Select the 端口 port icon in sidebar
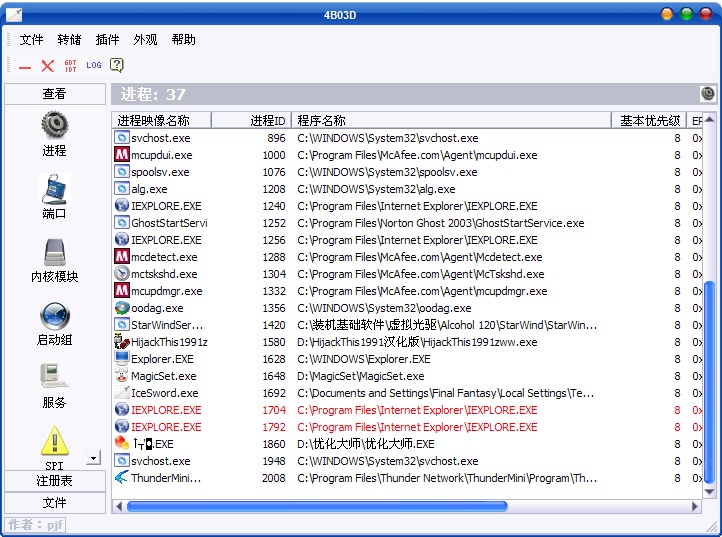The image size is (722, 537). [55, 189]
